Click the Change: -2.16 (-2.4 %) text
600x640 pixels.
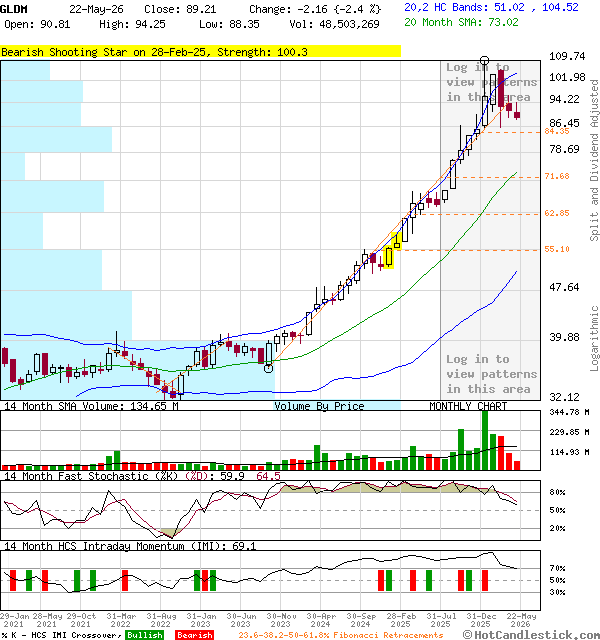(315, 9)
